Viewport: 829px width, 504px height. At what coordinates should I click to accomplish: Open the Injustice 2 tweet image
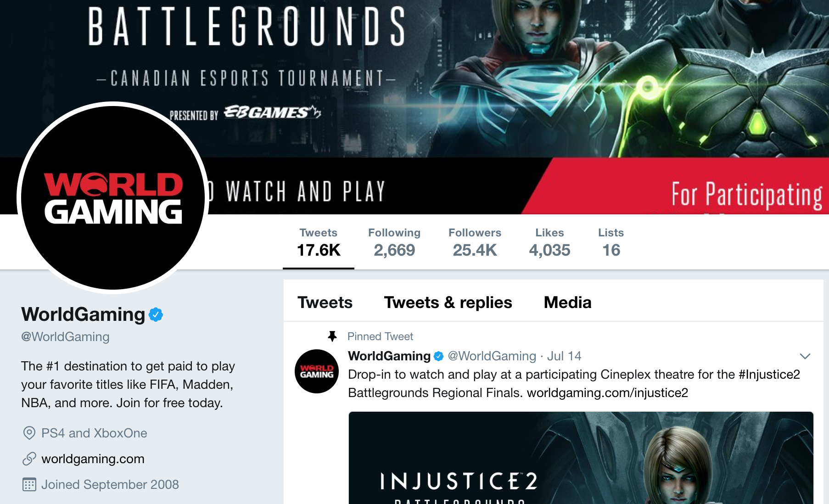581,458
